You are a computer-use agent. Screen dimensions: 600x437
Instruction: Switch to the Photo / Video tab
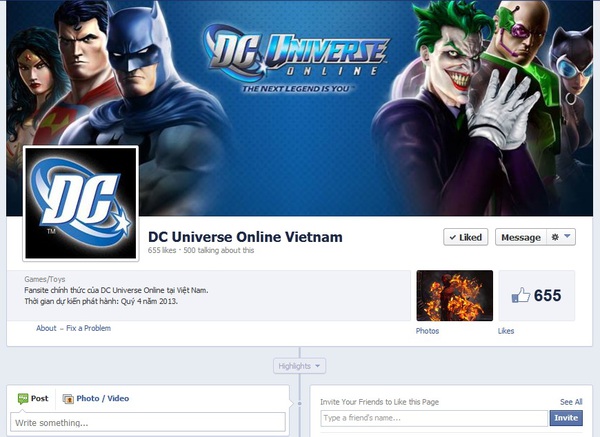coord(96,399)
